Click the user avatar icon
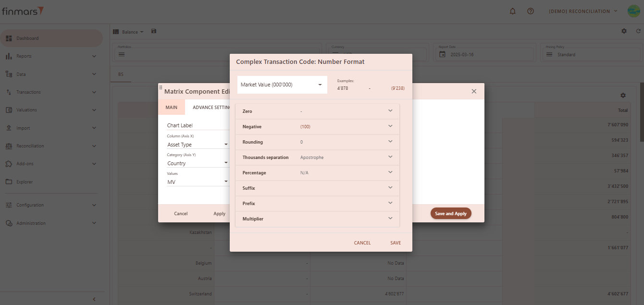This screenshot has height=305, width=644. click(x=633, y=11)
